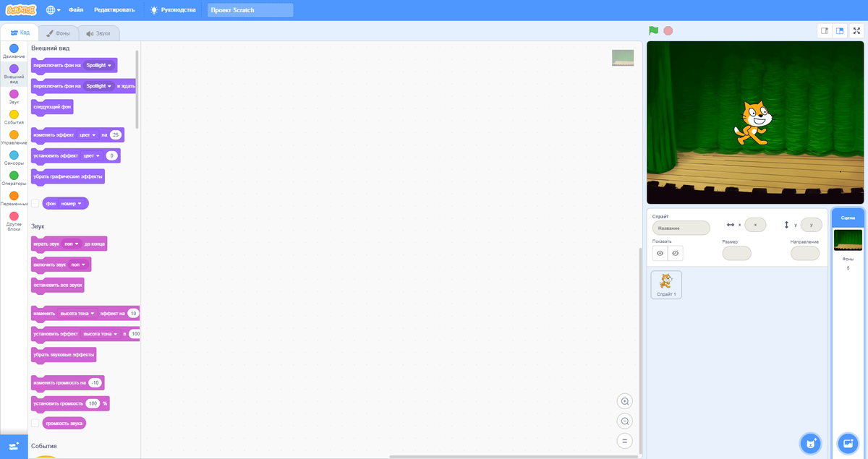Open sound dropdown in включить звук block

click(78, 265)
